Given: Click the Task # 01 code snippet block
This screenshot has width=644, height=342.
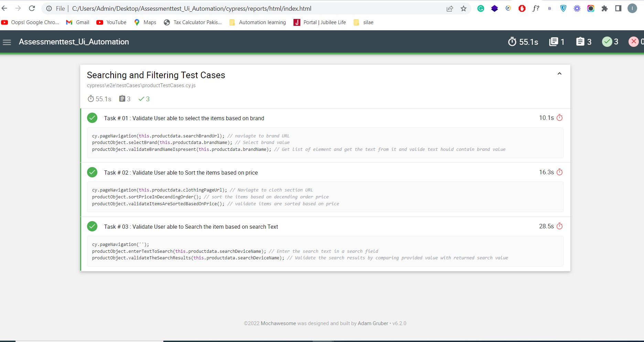Looking at the screenshot, I should click(x=325, y=143).
